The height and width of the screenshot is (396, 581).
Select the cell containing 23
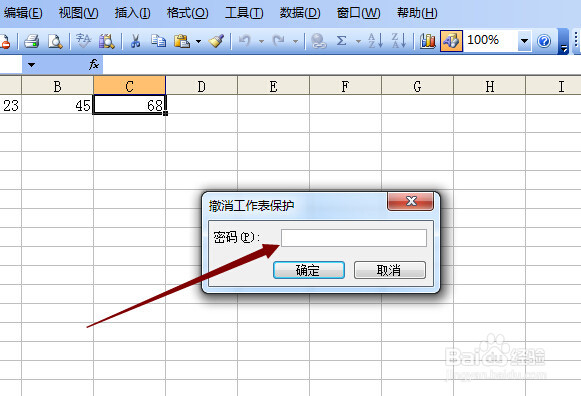coord(10,105)
